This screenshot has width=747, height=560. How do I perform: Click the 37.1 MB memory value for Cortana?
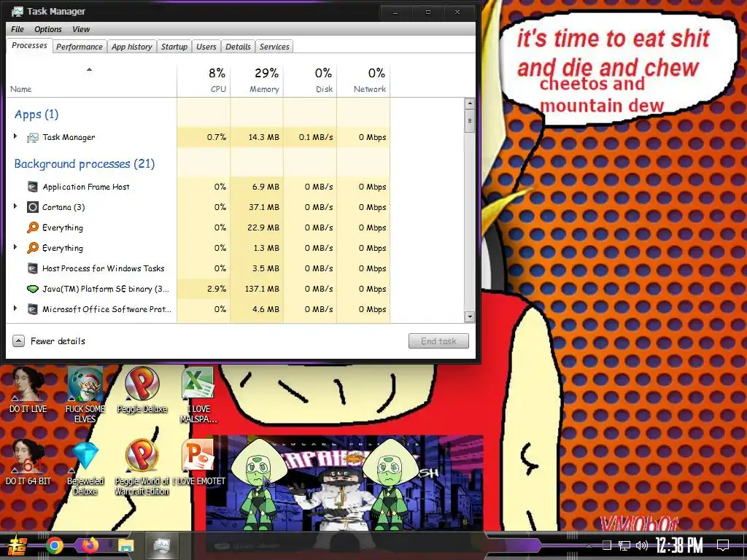tap(264, 207)
